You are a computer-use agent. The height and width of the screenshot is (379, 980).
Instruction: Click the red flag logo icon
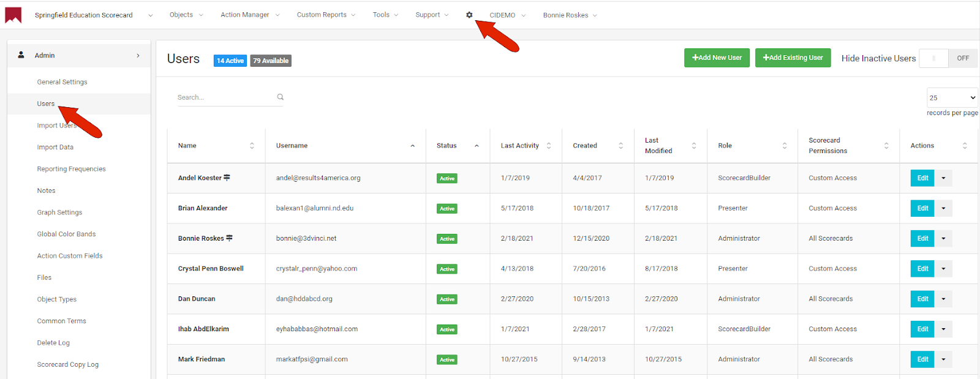(13, 15)
